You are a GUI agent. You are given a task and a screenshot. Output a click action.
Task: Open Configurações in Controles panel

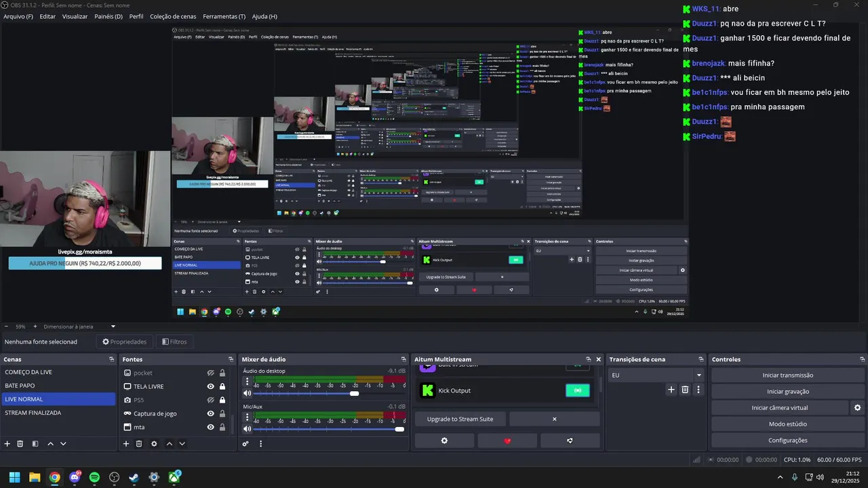click(788, 441)
